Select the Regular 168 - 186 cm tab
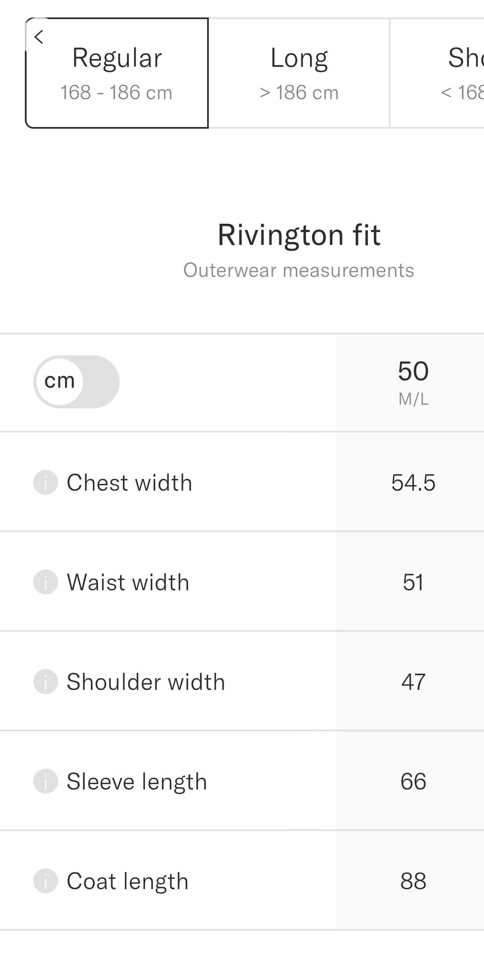Screen dimensions: 484x980 point(117,74)
